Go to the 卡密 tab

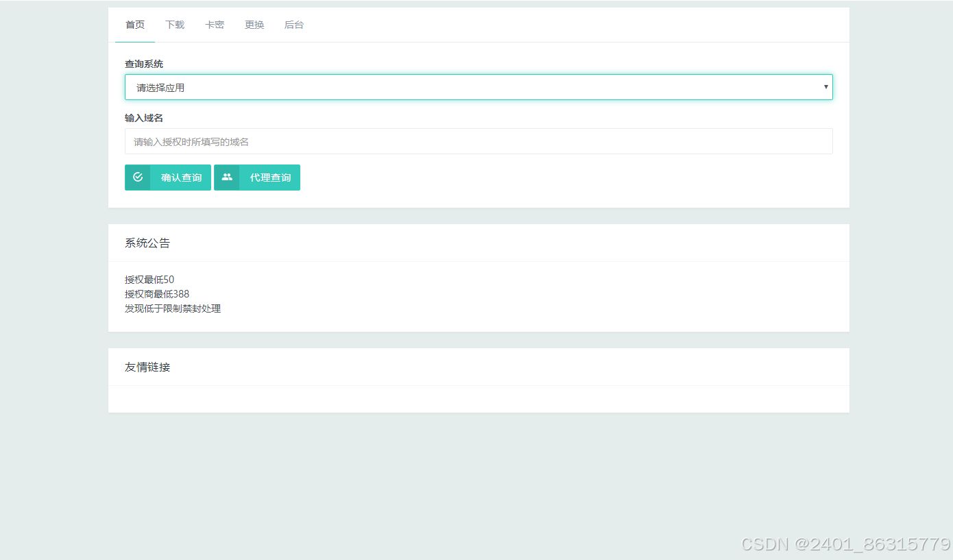click(x=215, y=25)
